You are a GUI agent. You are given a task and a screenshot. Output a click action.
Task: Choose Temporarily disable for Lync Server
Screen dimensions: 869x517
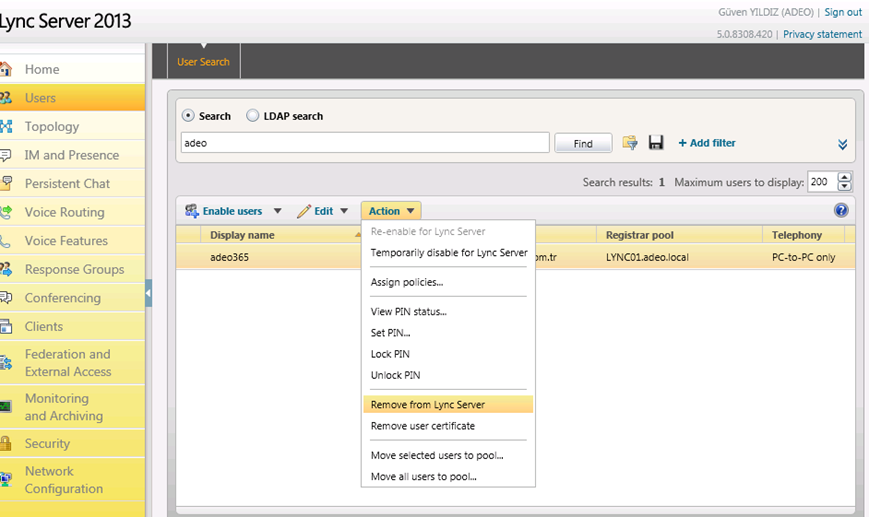[x=448, y=253]
